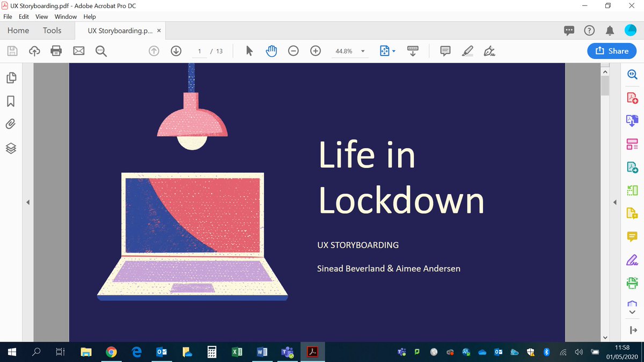Open Bookmarks panel

click(x=11, y=101)
